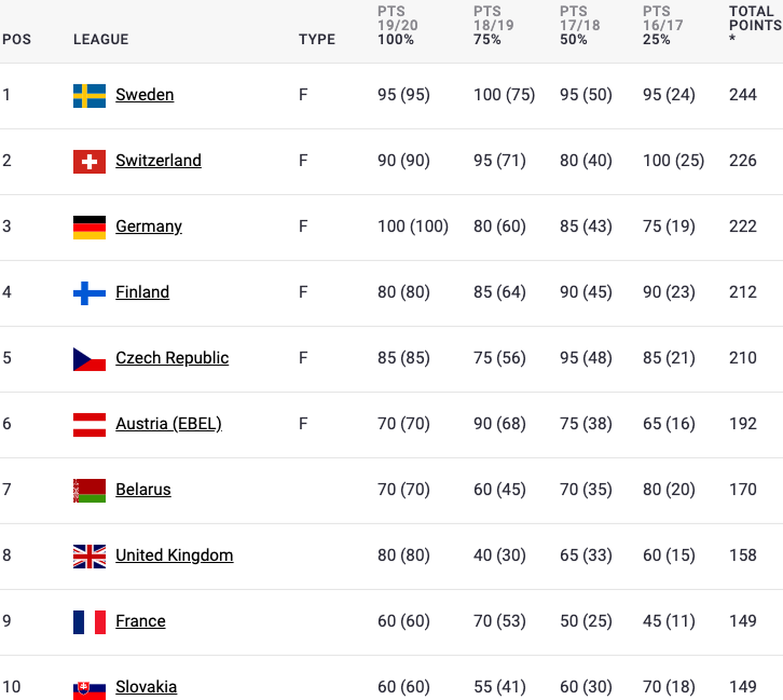Click the TYPE column header

click(x=317, y=39)
